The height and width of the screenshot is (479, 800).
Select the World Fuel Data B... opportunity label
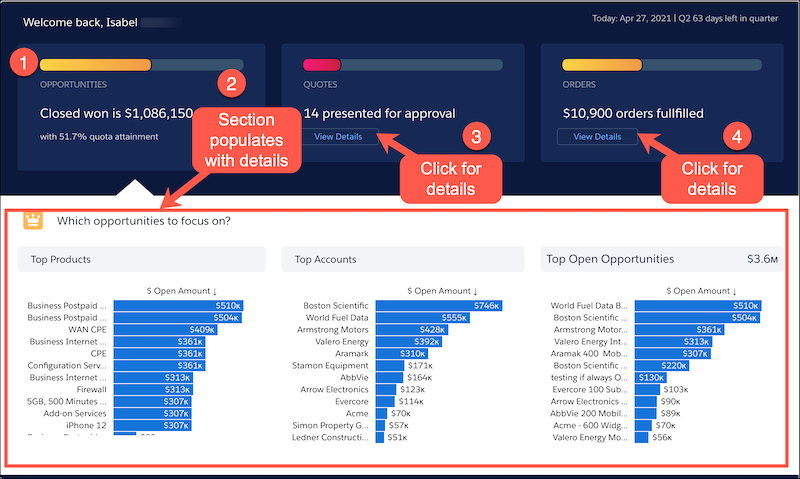click(589, 306)
